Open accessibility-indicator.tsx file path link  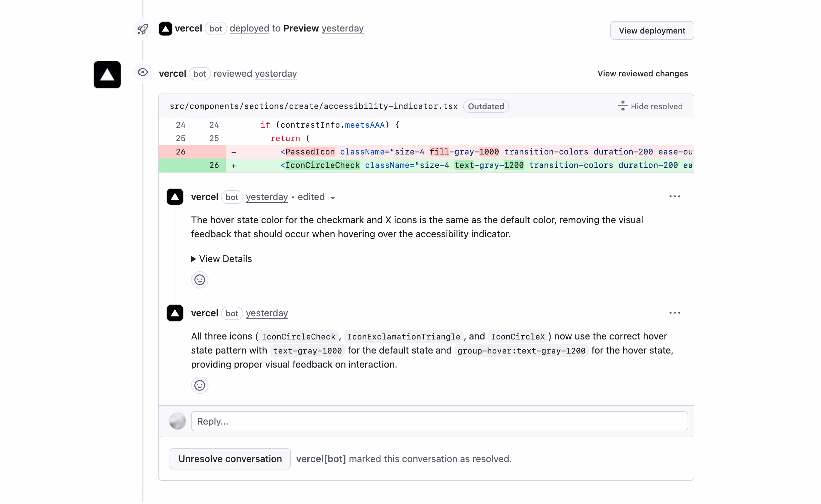pos(314,106)
